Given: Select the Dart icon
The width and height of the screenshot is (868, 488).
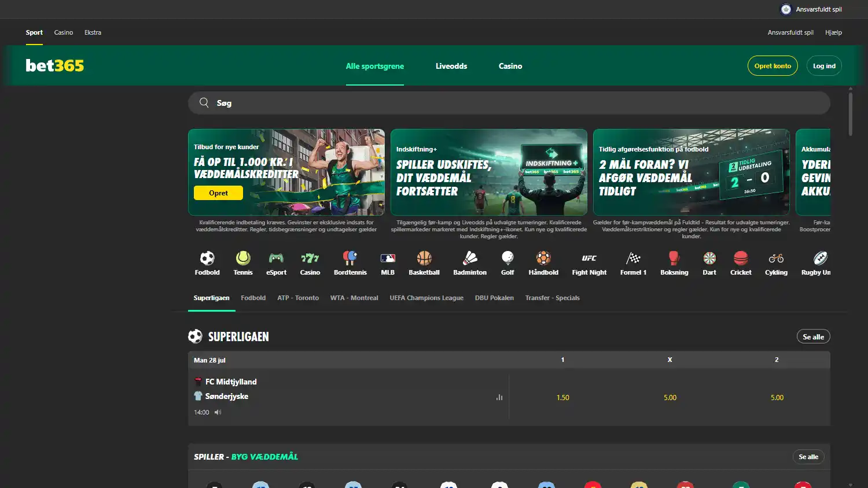Looking at the screenshot, I should 709,258.
